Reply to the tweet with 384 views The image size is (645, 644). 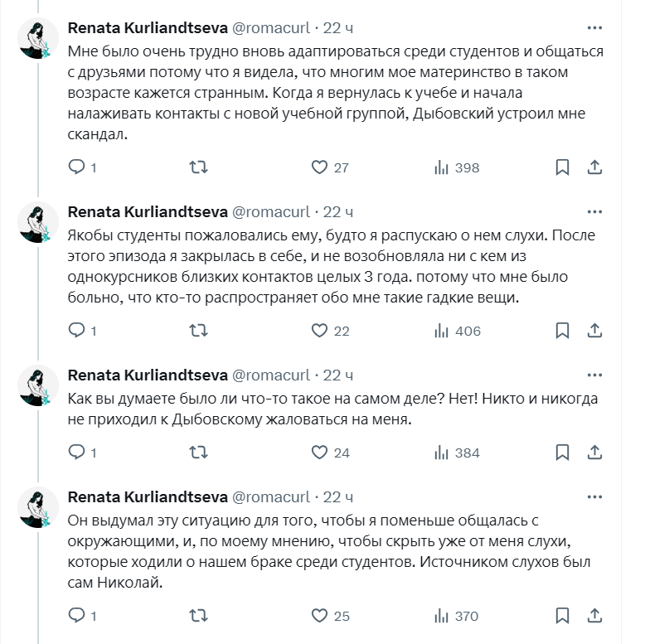[82, 453]
